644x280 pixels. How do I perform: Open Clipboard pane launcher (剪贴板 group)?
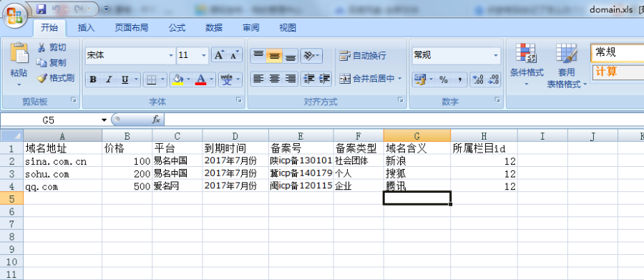point(74,100)
